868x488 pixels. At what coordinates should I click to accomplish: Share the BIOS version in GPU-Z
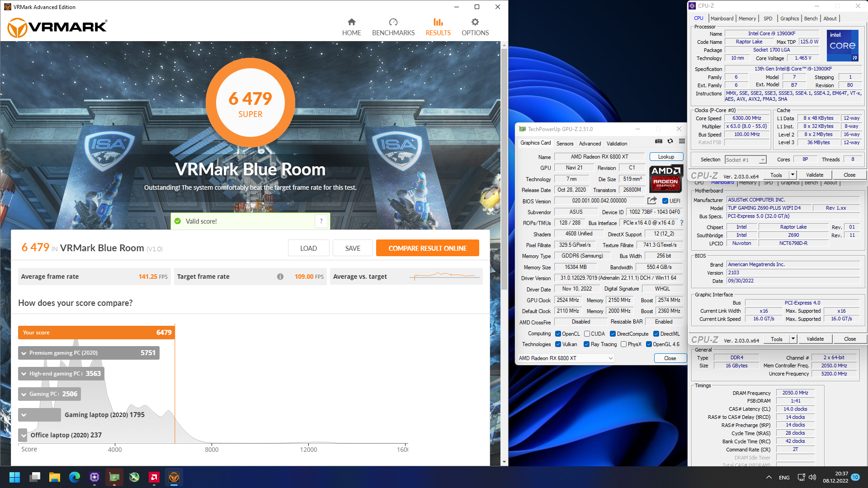[x=652, y=201]
